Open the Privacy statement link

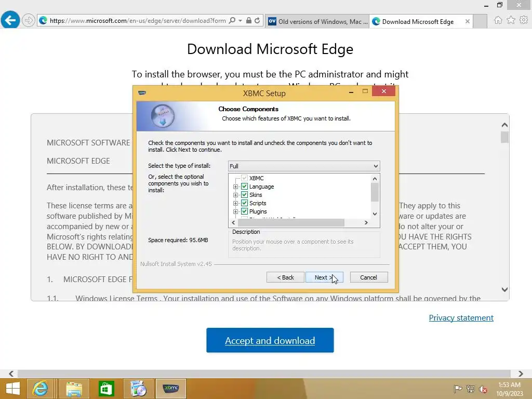[461, 317]
